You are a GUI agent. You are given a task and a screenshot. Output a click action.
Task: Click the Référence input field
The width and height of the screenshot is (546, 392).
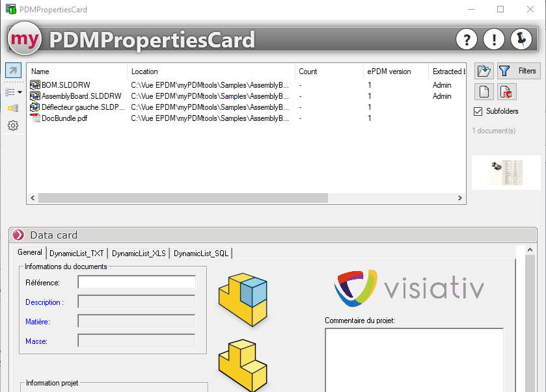pos(137,282)
